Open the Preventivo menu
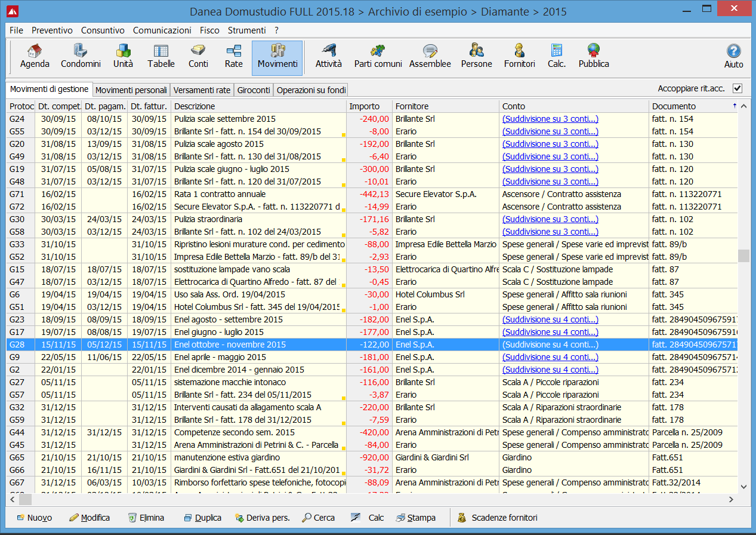This screenshot has height=535, width=756. (x=52, y=30)
